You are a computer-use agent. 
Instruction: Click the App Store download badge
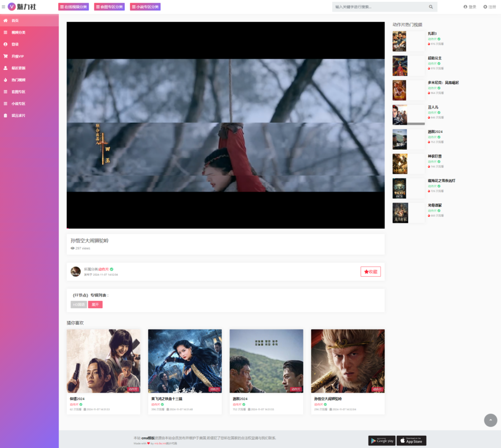click(x=411, y=441)
